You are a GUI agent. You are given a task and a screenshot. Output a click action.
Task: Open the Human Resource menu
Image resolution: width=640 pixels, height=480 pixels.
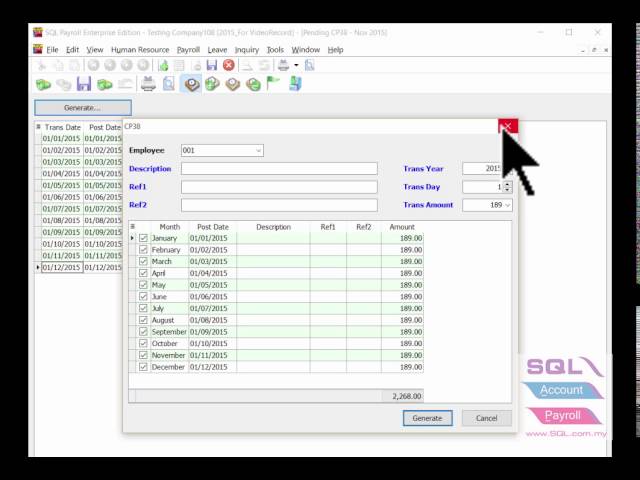pos(140,50)
